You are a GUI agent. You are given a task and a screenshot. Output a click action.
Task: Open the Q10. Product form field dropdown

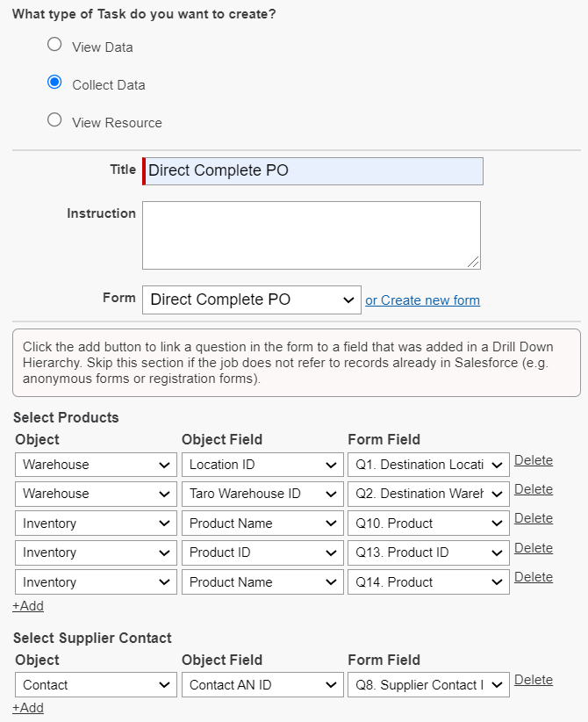click(x=428, y=523)
